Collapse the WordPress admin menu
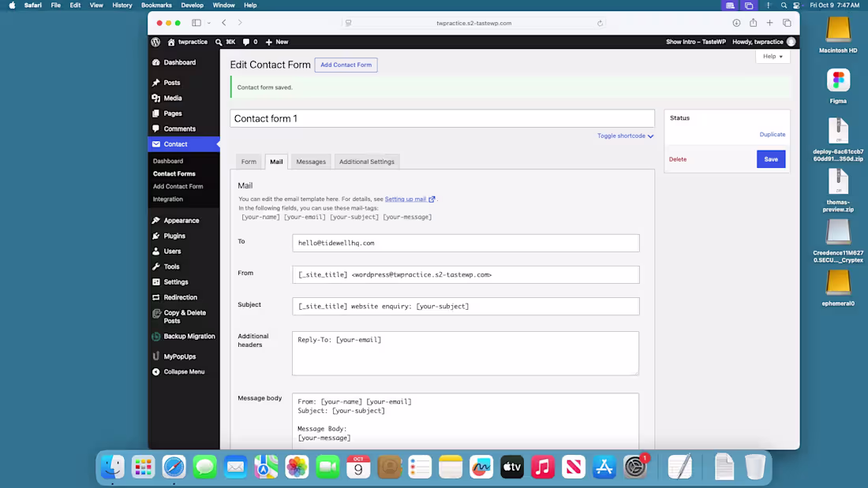 click(184, 372)
